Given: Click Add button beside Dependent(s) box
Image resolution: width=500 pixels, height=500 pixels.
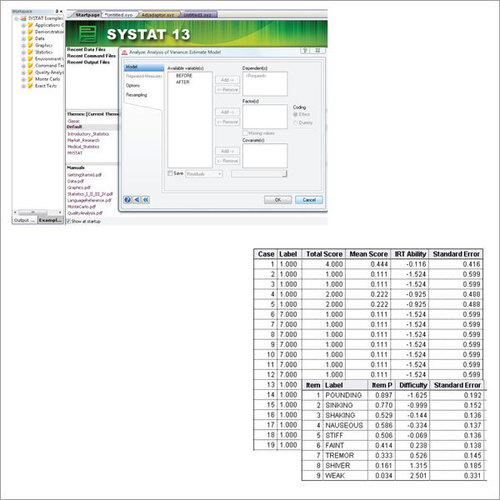Looking at the screenshot, I should (227, 80).
